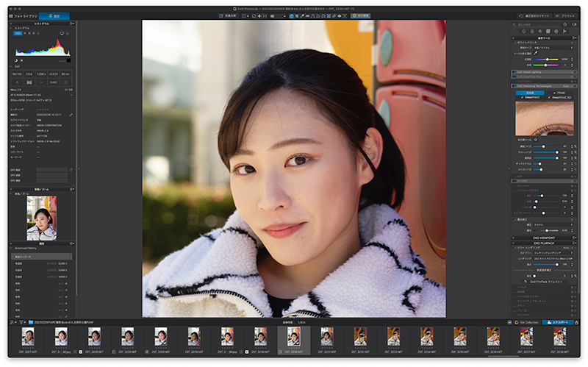
Task: Select the DeepPRIME denoising mode
Action: click(x=531, y=97)
